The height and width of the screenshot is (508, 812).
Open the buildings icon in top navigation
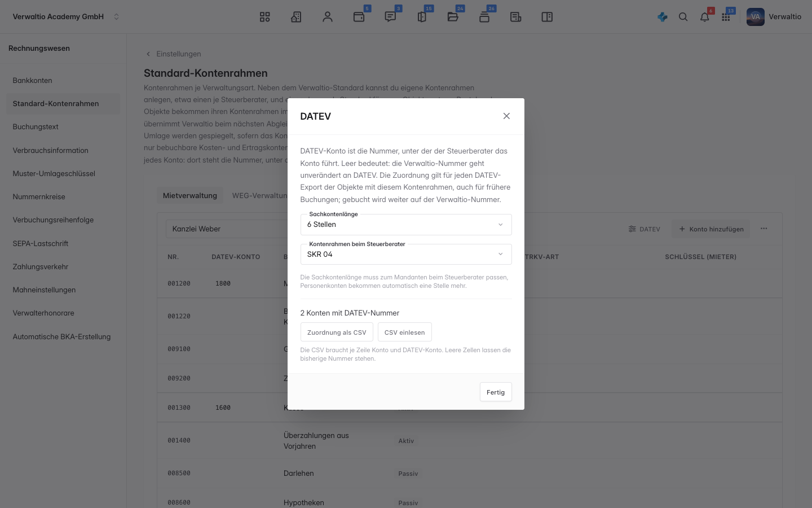pos(296,17)
